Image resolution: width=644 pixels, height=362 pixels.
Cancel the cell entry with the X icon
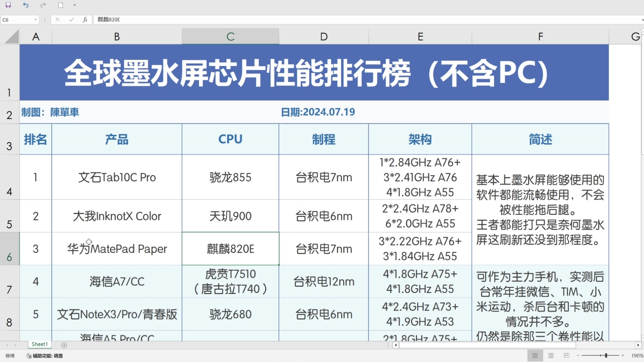pyautogui.click(x=57, y=19)
